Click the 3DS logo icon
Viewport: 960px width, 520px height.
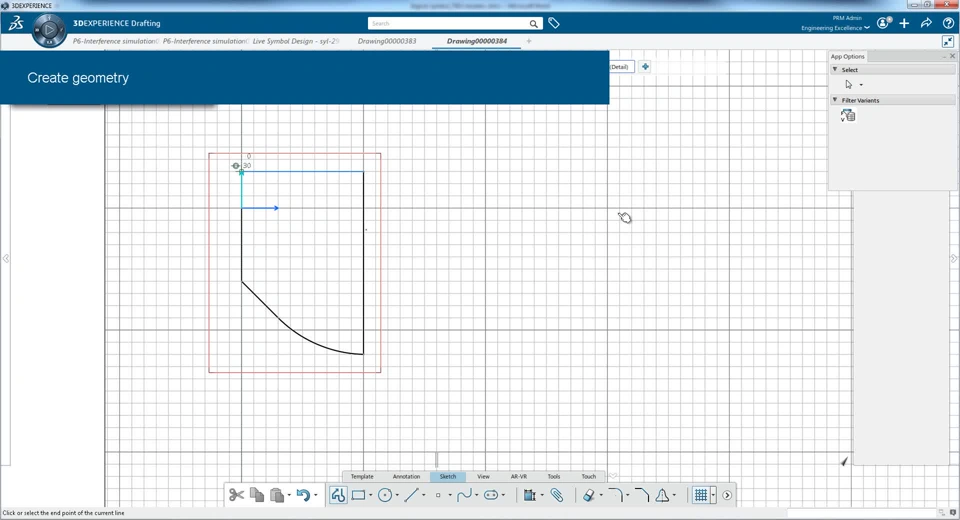tap(15, 23)
